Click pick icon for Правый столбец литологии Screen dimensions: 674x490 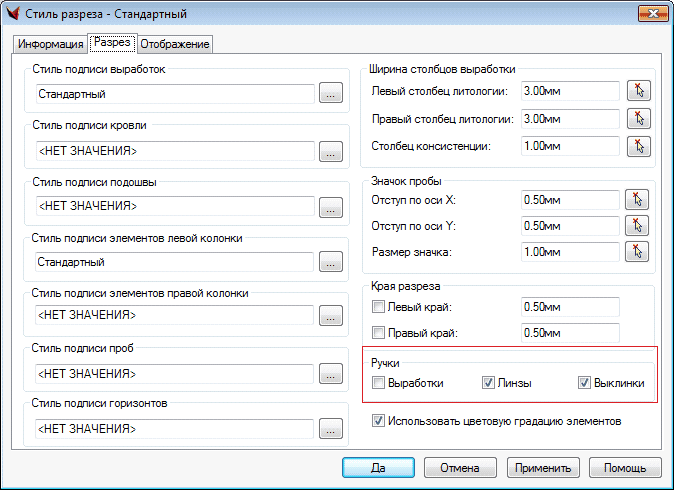point(637,119)
